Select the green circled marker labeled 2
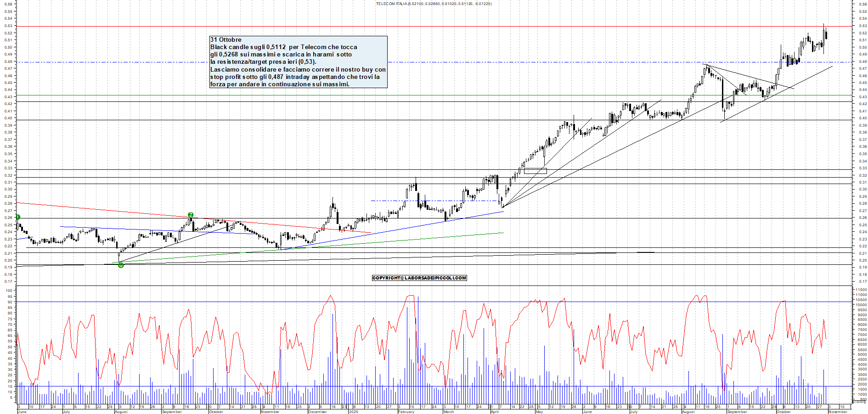This screenshot has height=414, width=868. pyautogui.click(x=190, y=214)
